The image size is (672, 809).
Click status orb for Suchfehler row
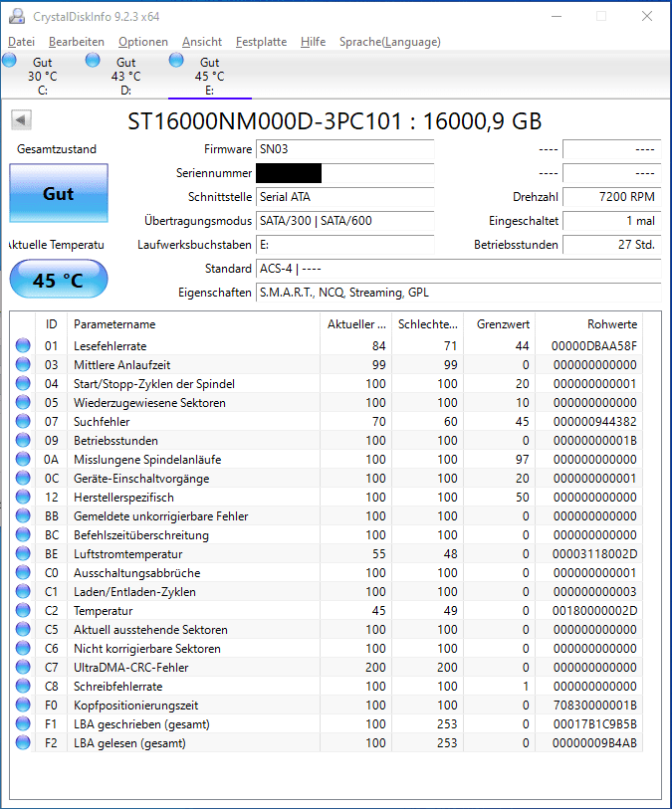(23, 421)
